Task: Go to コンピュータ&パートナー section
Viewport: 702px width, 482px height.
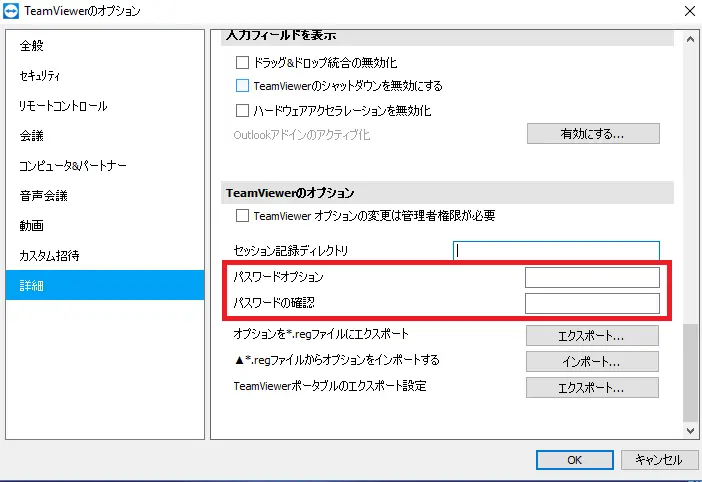Action: pos(105,166)
